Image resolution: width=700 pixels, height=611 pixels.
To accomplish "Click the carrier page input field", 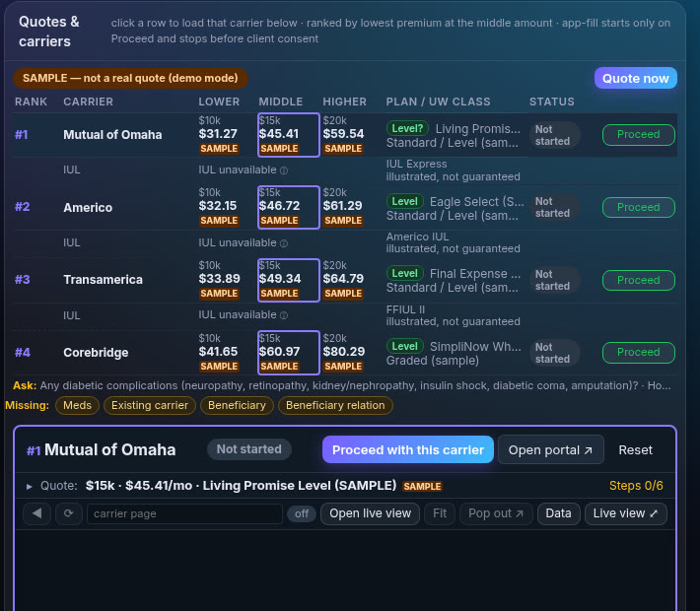I will (184, 513).
